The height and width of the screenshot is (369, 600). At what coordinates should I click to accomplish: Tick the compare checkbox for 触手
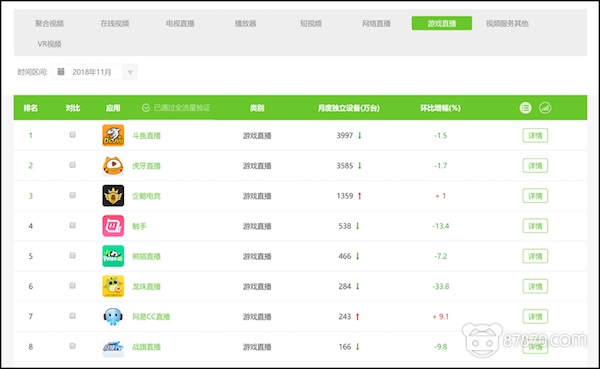coord(72,225)
